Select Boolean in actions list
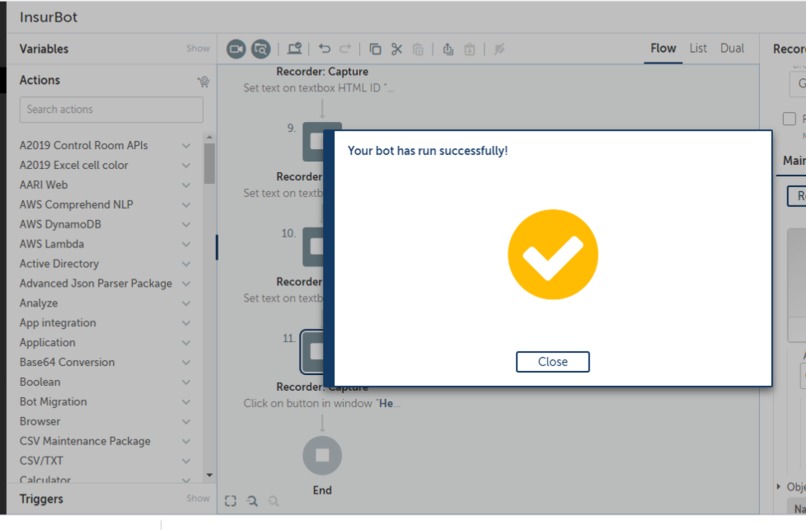Viewport: 806px width, 530px height. coord(40,382)
